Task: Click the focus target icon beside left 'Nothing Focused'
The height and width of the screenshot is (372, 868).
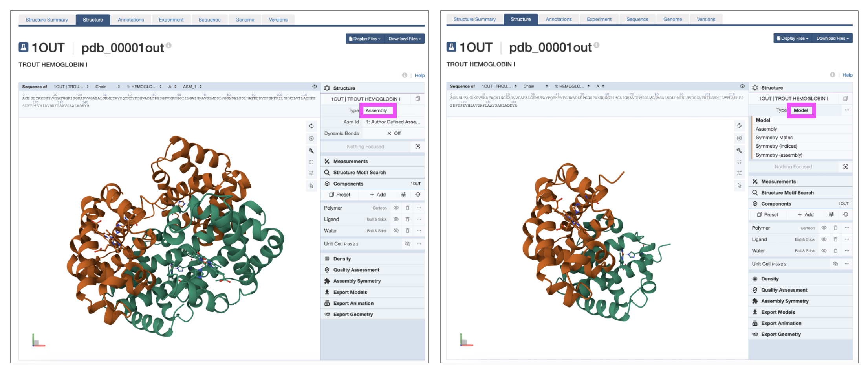Action: (418, 147)
